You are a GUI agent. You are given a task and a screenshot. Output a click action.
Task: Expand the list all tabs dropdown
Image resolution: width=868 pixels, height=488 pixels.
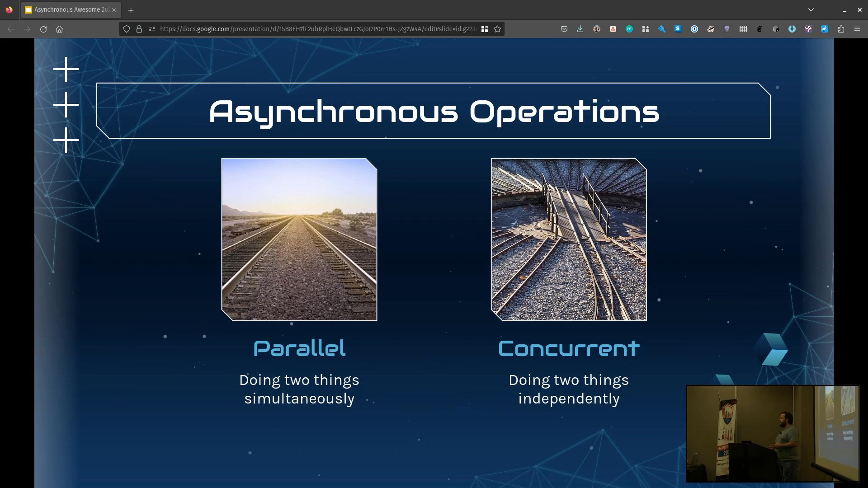click(x=811, y=9)
